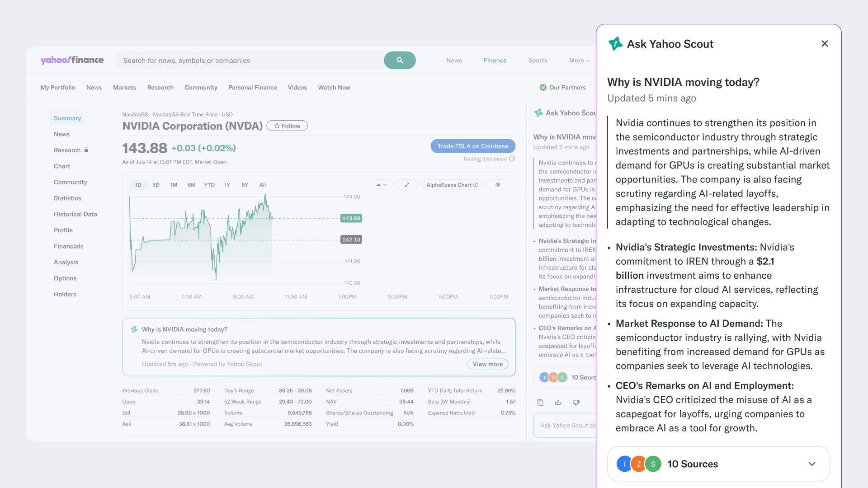Viewport: 868px width, 488px height.
Task: Click the 142.13 previous close chart label
Action: click(351, 239)
